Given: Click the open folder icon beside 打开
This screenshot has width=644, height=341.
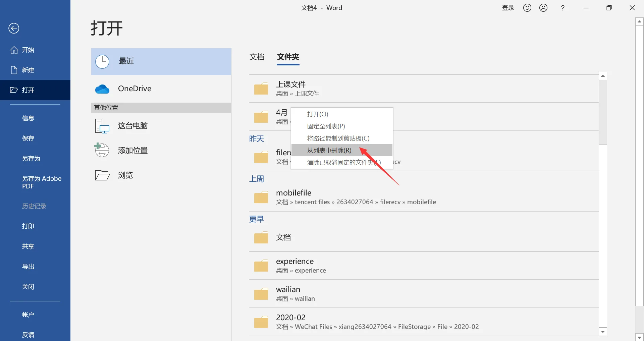Looking at the screenshot, I should click(x=14, y=90).
